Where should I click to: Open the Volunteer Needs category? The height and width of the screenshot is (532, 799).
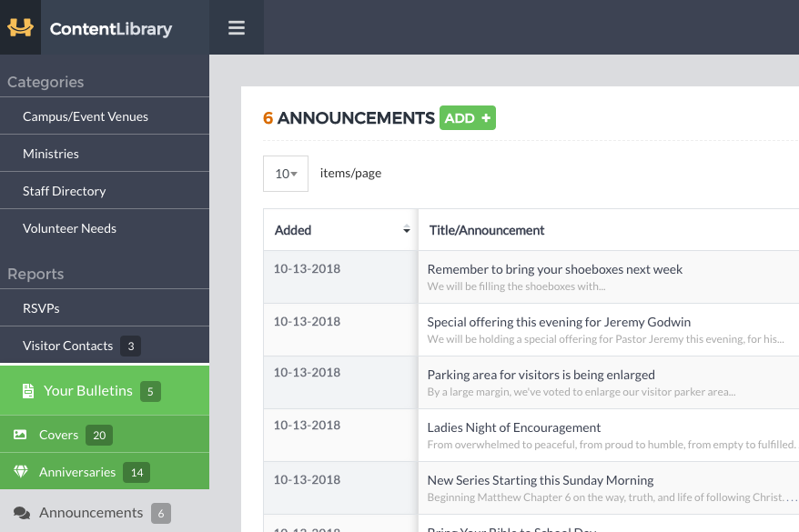click(x=105, y=228)
